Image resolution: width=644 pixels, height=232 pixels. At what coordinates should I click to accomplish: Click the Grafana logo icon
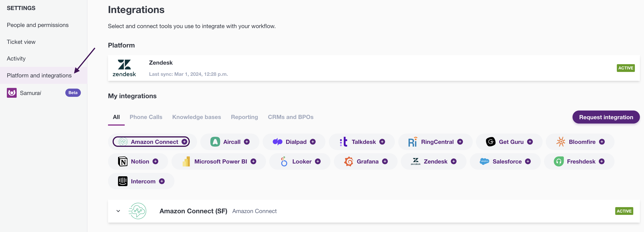[349, 161]
